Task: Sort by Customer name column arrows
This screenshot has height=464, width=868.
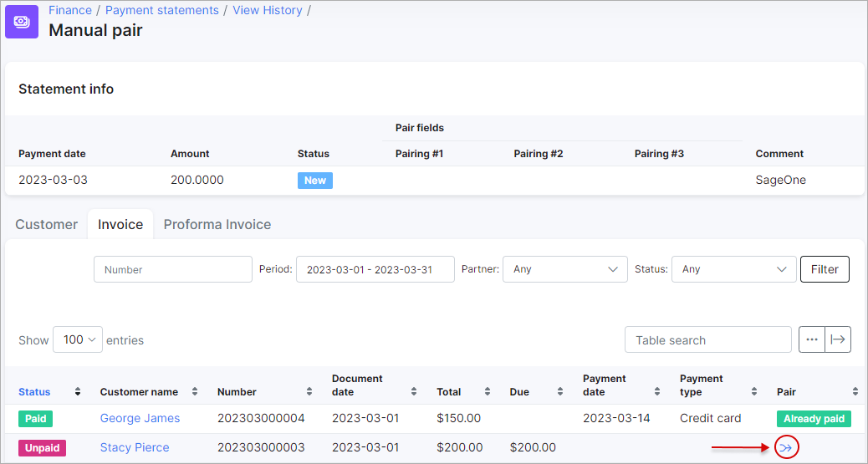Action: (x=195, y=392)
